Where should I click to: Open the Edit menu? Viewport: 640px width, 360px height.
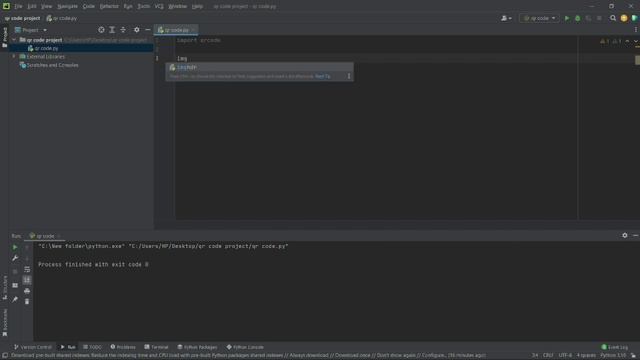(32, 6)
